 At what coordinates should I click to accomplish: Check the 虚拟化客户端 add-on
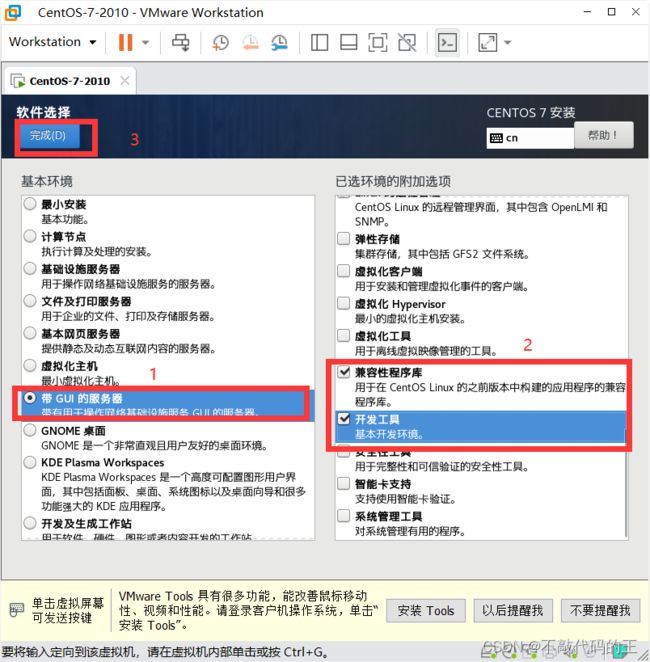(x=344, y=271)
